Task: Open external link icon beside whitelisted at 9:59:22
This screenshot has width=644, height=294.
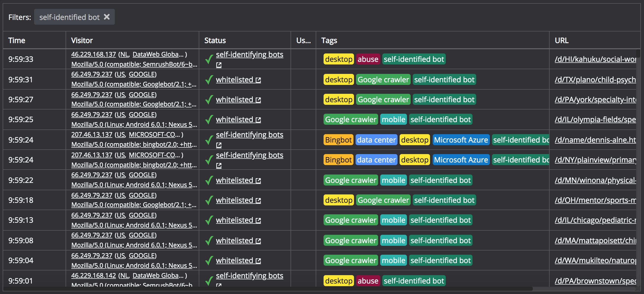Action: (258, 181)
